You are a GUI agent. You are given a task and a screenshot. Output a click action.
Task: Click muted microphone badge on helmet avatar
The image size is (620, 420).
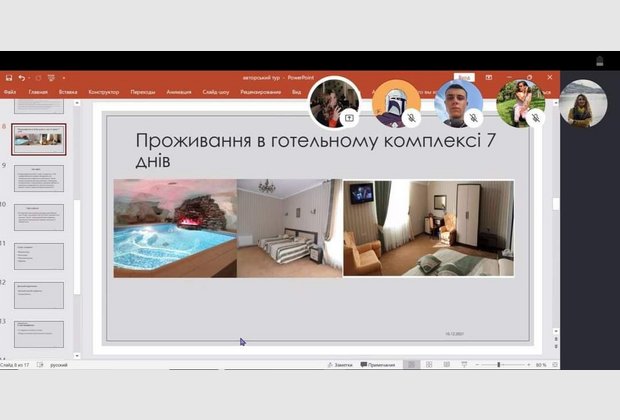click(412, 117)
